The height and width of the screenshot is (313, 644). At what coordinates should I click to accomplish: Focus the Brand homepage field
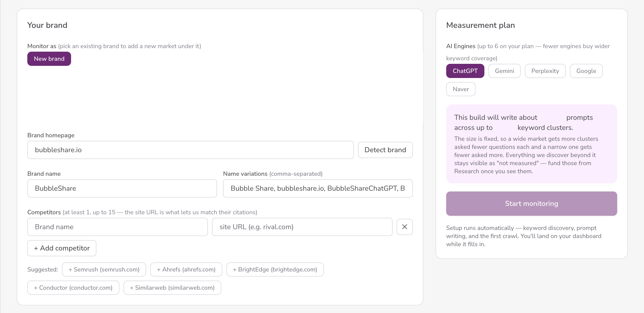(190, 150)
